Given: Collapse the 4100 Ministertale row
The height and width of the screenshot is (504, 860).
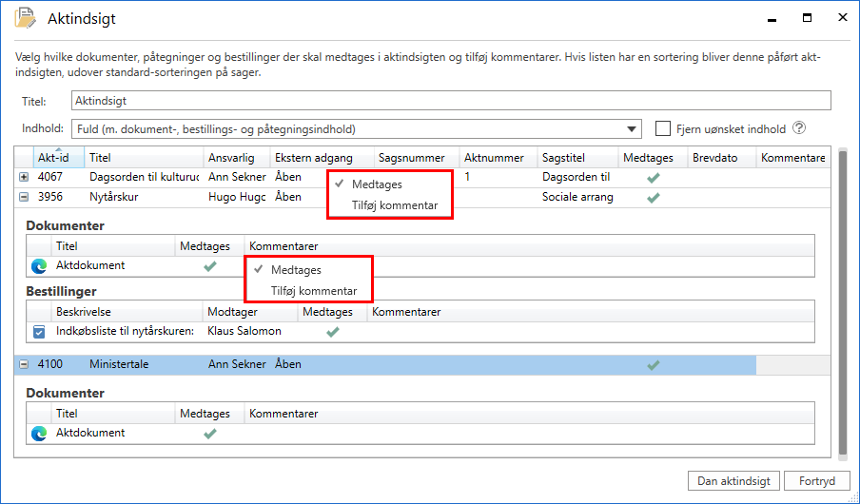Looking at the screenshot, I should point(24,364).
